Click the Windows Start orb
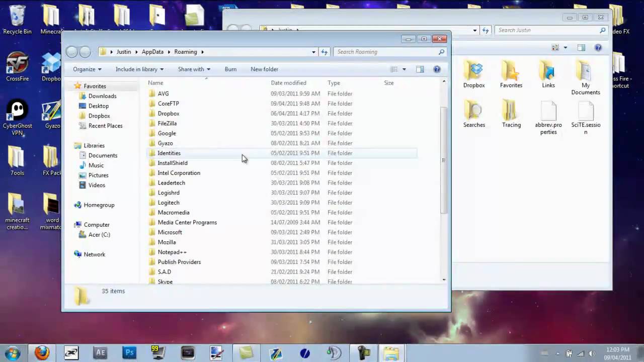The width and height of the screenshot is (644, 362). click(13, 353)
